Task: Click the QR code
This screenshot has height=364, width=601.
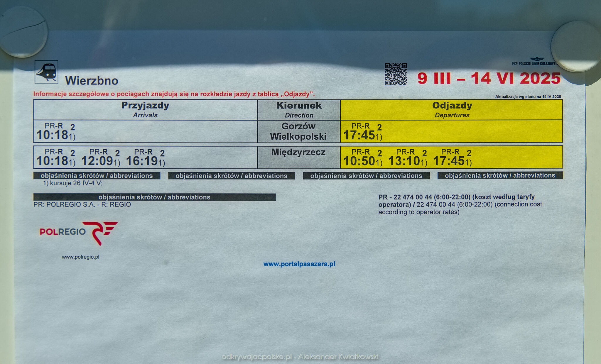Action: tap(396, 74)
